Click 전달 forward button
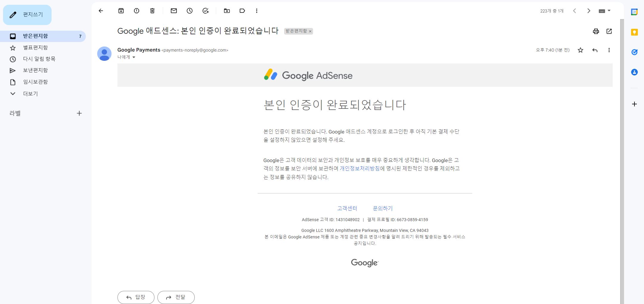The height and width of the screenshot is (304, 644). (x=176, y=297)
